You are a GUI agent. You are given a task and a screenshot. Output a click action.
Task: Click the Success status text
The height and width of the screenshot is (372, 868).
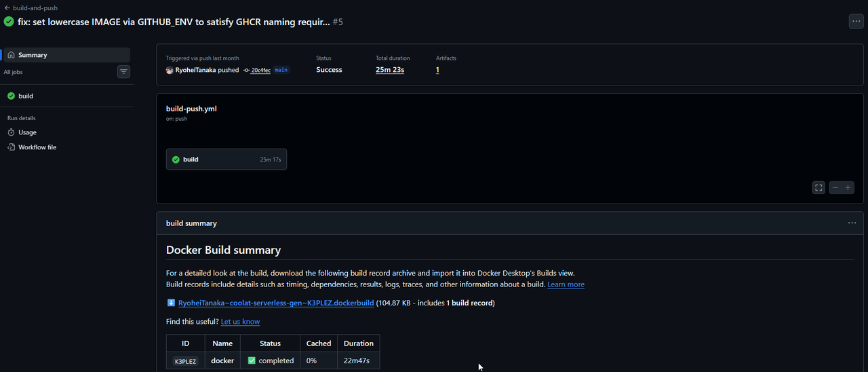tap(329, 70)
